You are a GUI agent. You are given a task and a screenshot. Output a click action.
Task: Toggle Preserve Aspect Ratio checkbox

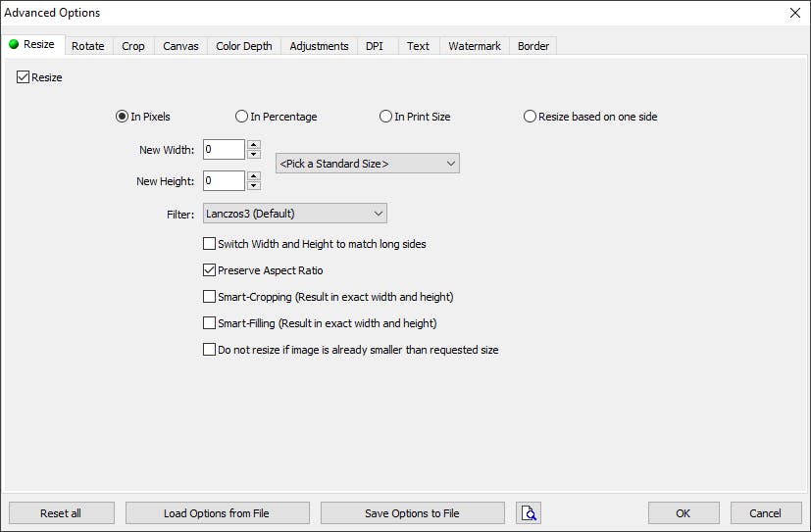pyautogui.click(x=209, y=270)
